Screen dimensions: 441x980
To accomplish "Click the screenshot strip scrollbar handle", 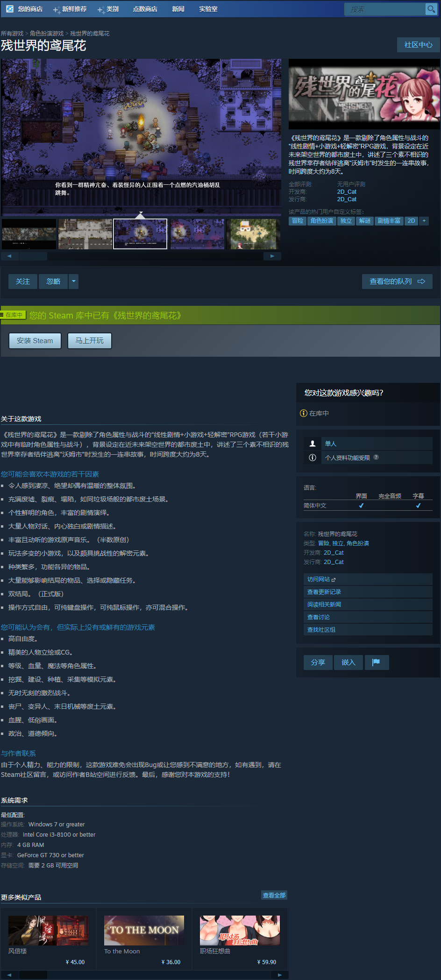I will (x=33, y=256).
